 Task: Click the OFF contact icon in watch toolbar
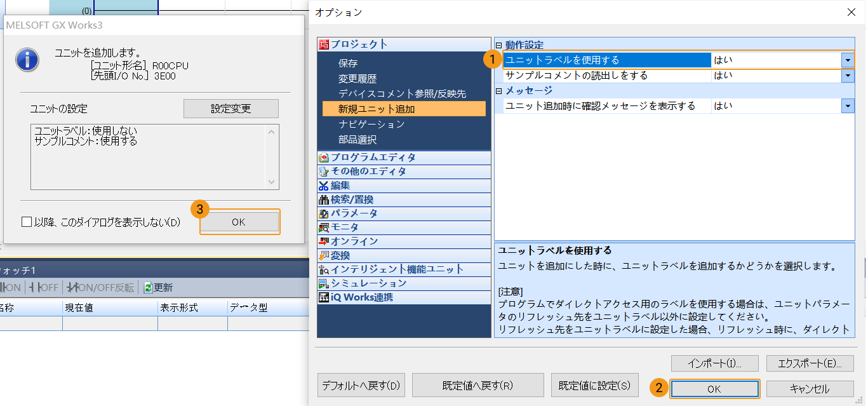[34, 288]
